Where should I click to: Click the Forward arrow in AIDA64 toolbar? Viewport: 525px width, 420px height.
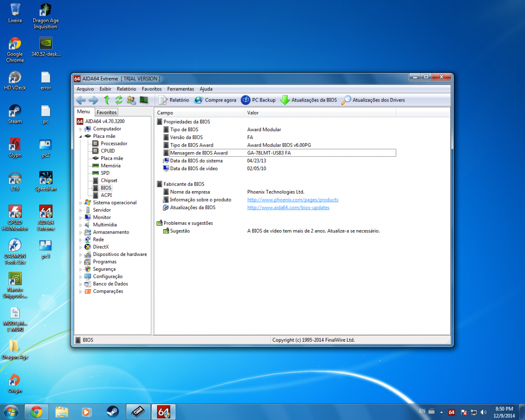[x=93, y=100]
